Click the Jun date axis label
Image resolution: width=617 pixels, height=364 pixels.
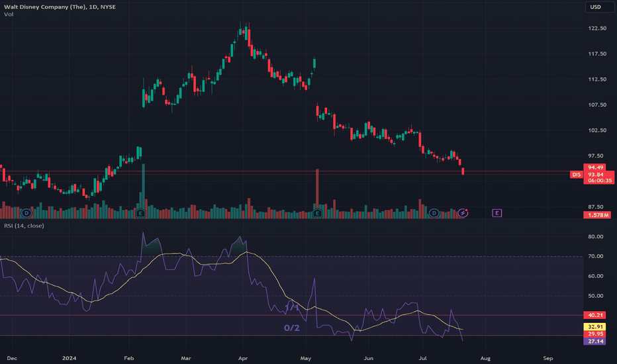pos(368,358)
